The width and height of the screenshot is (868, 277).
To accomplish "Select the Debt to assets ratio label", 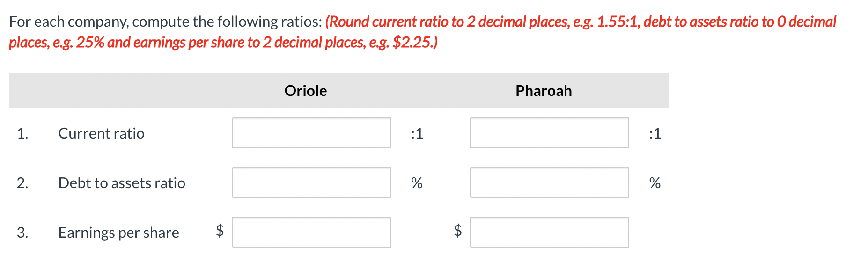I will (x=122, y=183).
